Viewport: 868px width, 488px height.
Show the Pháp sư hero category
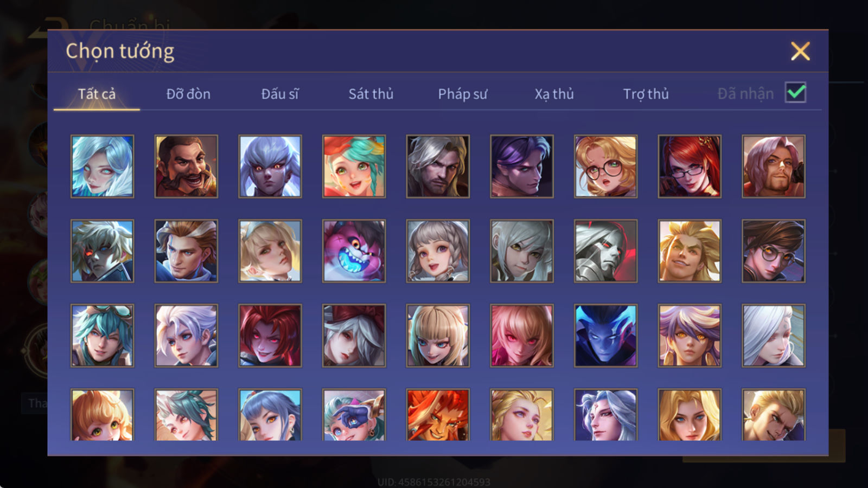[x=462, y=94]
